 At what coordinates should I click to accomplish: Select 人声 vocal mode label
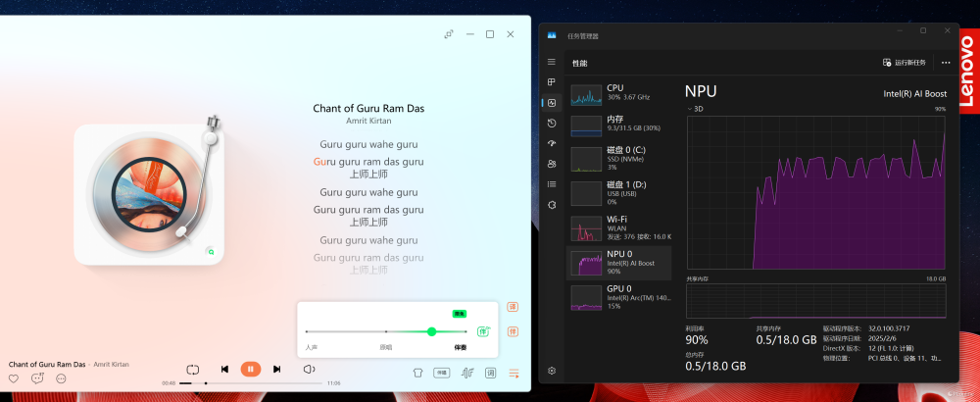coord(312,348)
